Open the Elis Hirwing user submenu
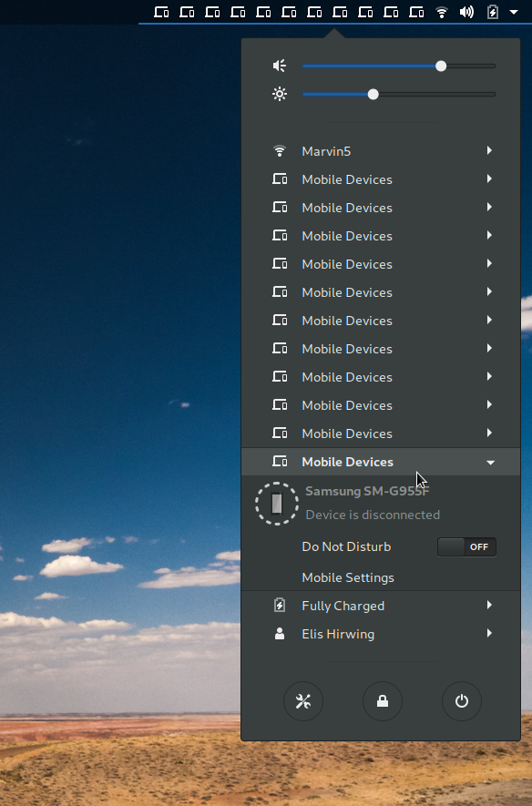 point(381,634)
